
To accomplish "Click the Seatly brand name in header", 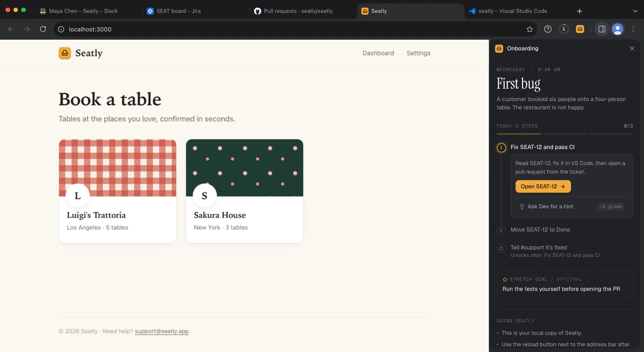I will (89, 53).
